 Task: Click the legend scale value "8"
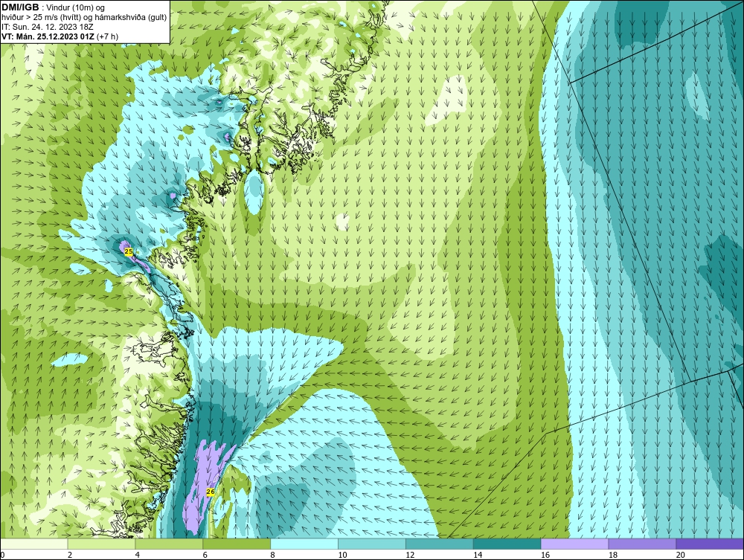[x=272, y=555]
